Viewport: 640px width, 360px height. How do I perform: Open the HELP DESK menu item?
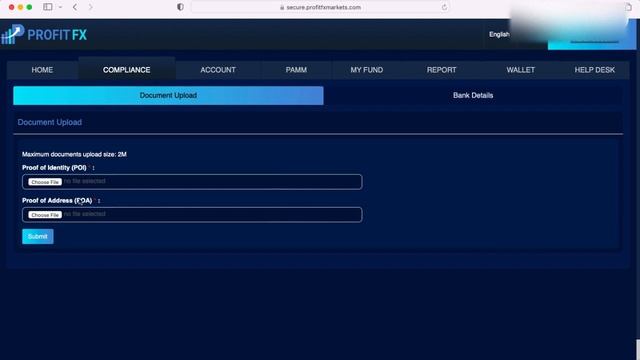594,70
